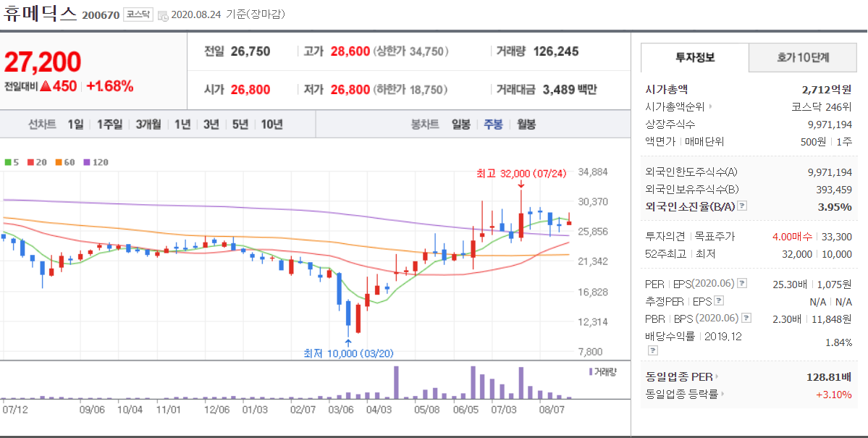Image resolution: width=868 pixels, height=438 pixels.
Task: Open help icon next to PBR BPS
Action: click(747, 319)
